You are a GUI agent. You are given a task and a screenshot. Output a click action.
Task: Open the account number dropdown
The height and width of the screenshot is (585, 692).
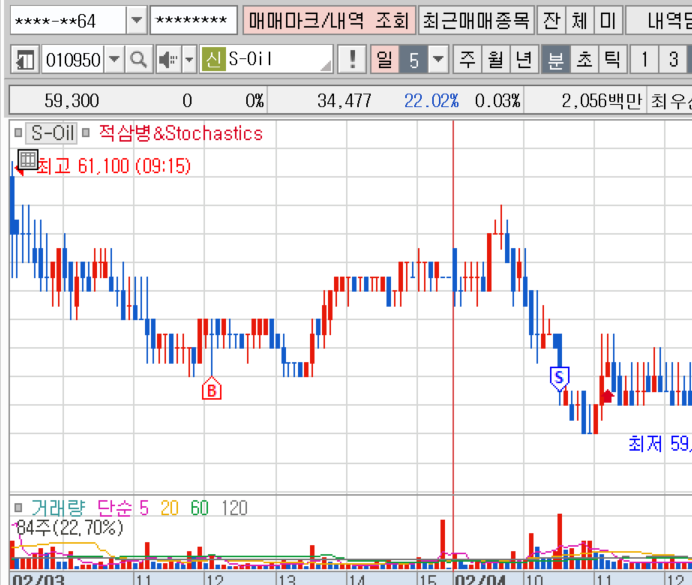(x=137, y=20)
